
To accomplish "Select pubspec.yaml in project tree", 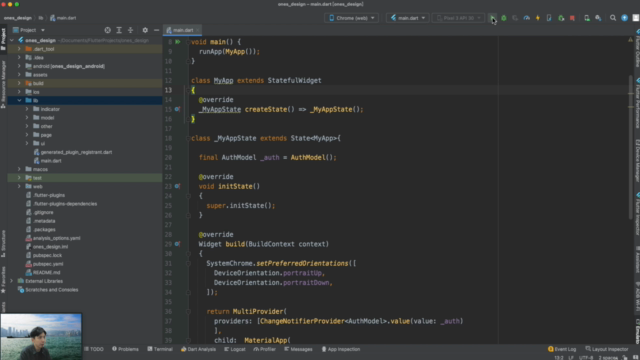I will (48, 264).
